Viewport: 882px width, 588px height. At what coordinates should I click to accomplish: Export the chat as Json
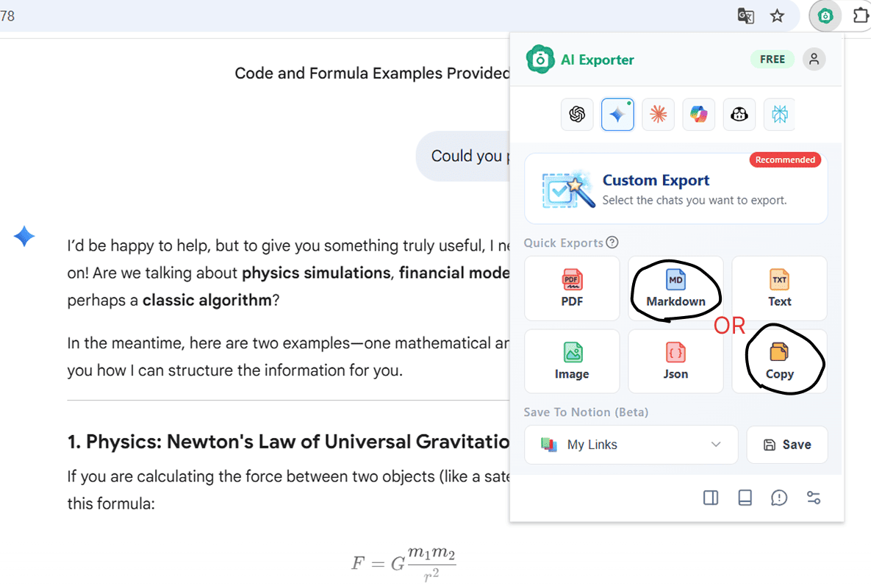tap(675, 361)
